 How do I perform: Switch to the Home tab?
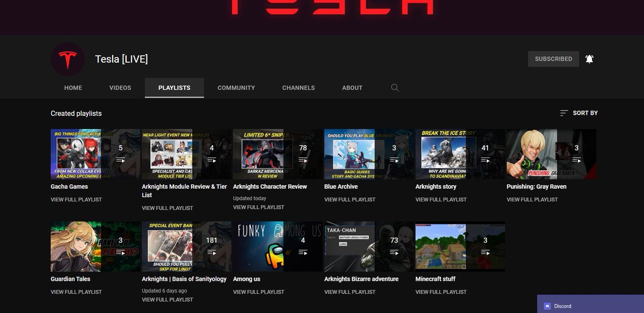(73, 88)
